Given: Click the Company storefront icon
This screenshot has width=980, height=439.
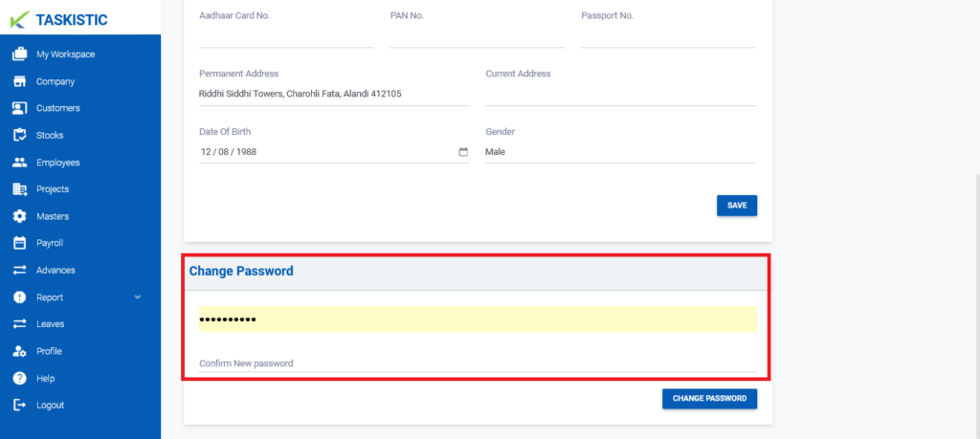Looking at the screenshot, I should tap(19, 81).
